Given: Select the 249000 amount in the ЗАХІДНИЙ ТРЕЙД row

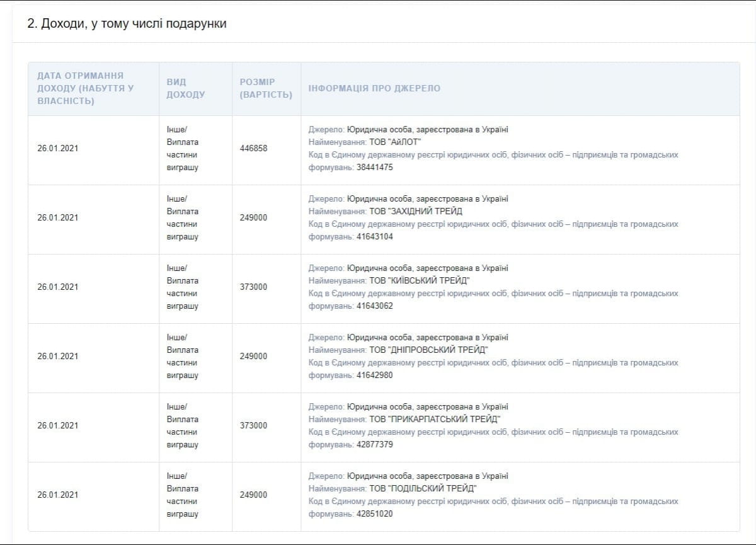Looking at the screenshot, I should pos(253,217).
